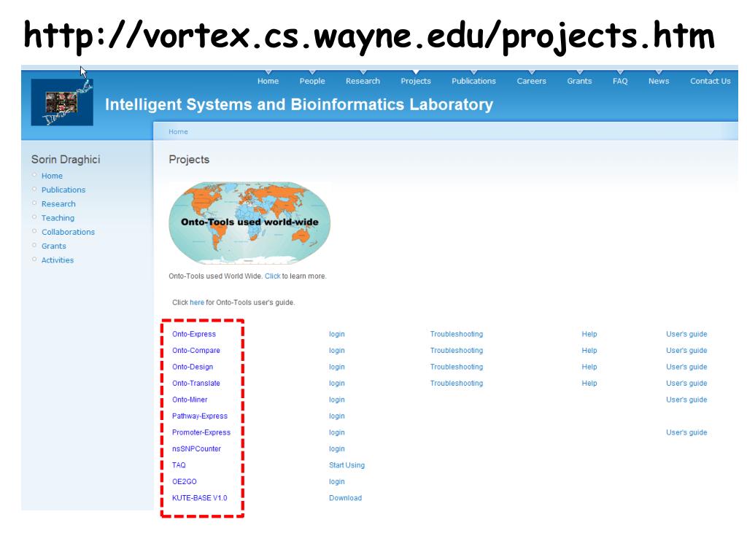Image resolution: width=747 pixels, height=560 pixels.
Task: Click the Sorin Draghici sidebar heading
Action: [66, 160]
